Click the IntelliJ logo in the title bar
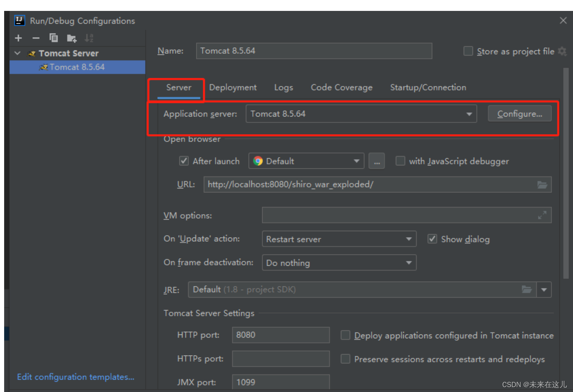This screenshot has height=392, width=573. [x=20, y=20]
